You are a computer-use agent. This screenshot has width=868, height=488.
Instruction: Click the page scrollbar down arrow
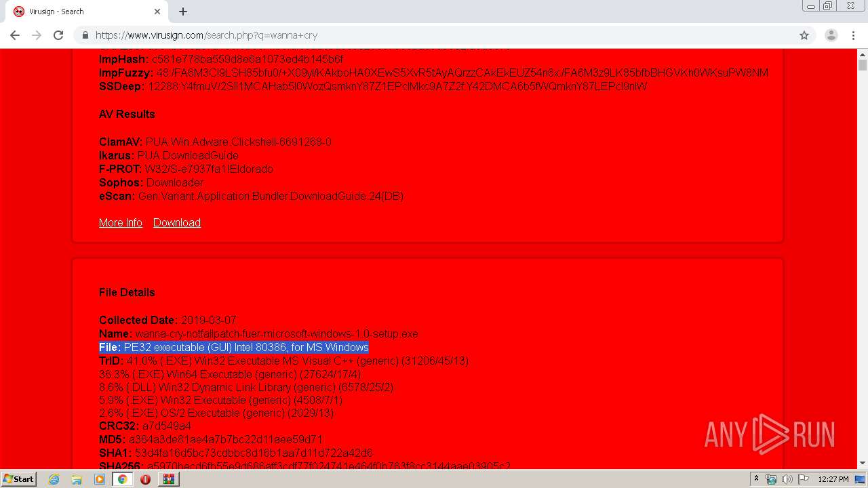[x=863, y=464]
